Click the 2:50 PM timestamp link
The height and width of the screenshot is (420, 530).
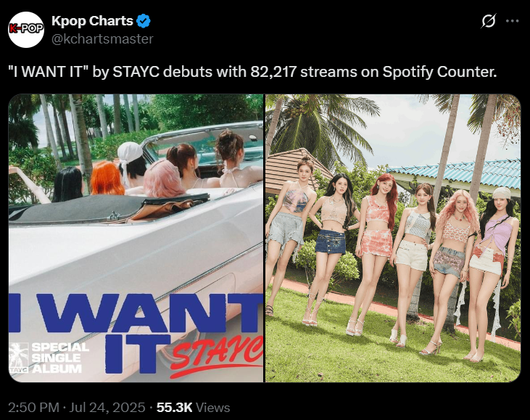pos(34,408)
